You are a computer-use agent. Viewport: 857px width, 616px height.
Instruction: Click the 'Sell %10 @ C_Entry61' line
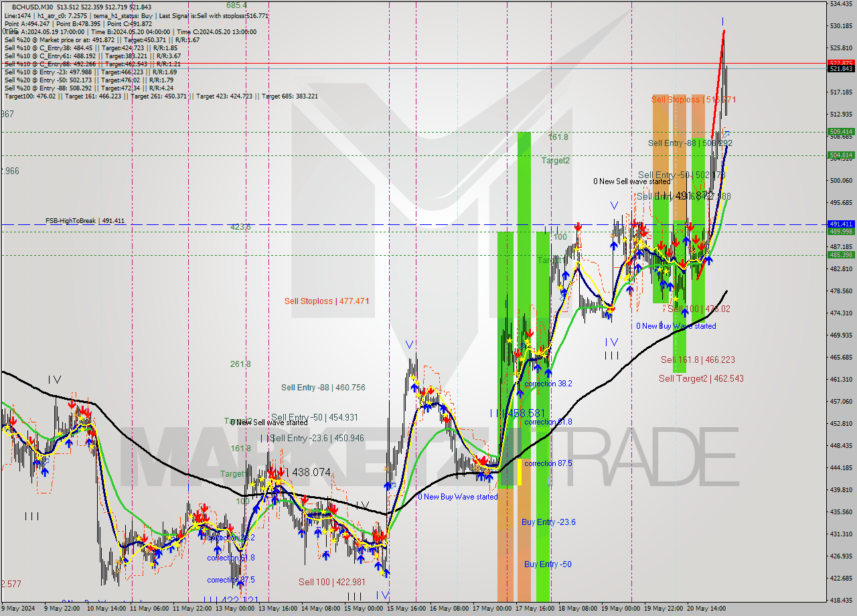pos(91,56)
